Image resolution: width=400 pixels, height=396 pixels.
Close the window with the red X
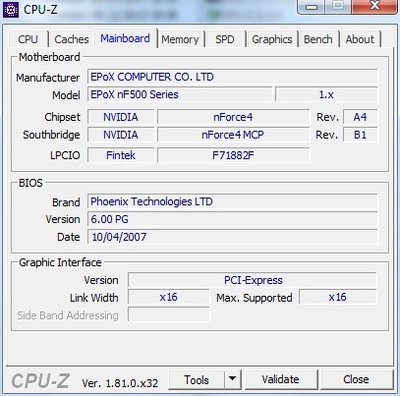375,6
